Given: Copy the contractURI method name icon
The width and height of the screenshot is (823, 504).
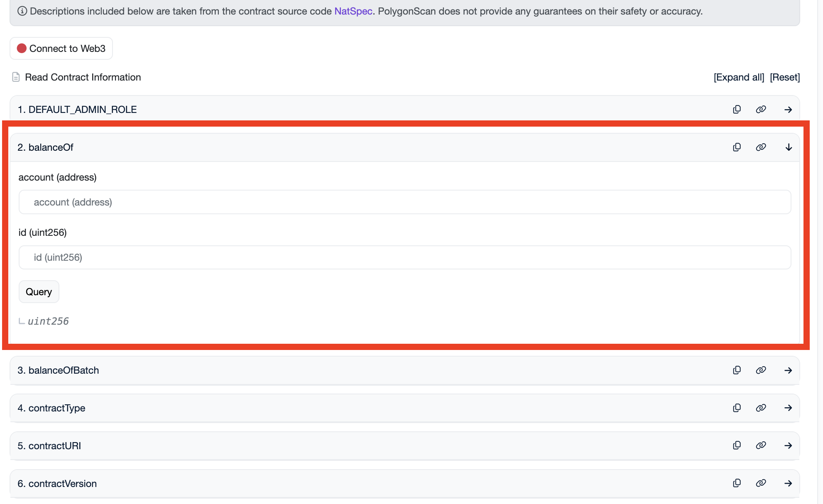Looking at the screenshot, I should coord(737,445).
